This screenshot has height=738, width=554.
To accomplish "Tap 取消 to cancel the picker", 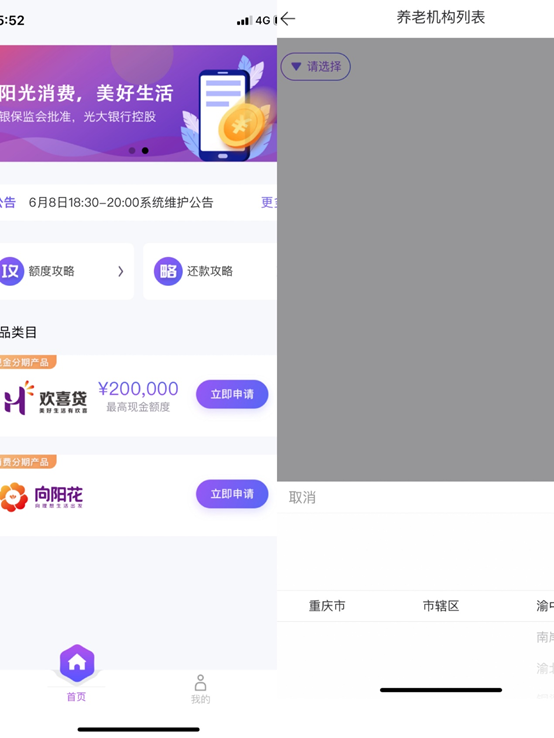I will (x=302, y=497).
